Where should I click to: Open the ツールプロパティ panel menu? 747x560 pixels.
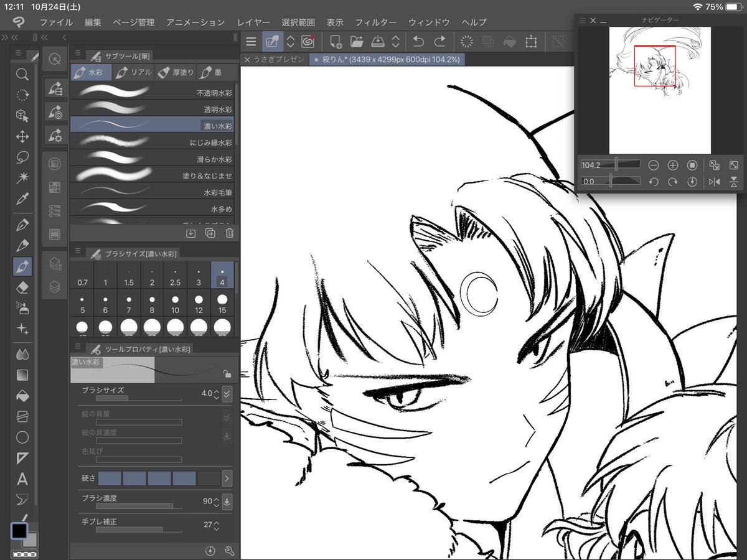click(x=78, y=348)
